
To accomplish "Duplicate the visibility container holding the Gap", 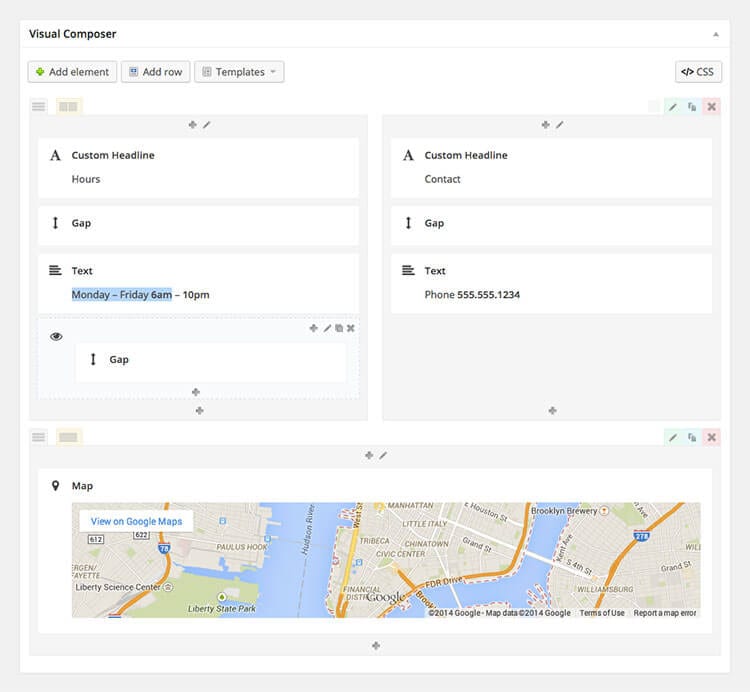I will (339, 328).
